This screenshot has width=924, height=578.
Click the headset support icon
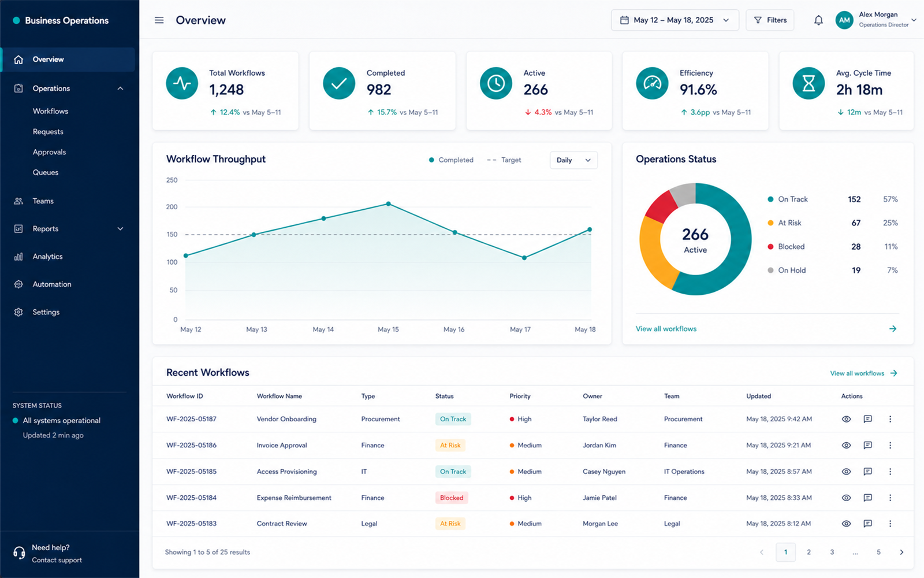[x=19, y=553]
